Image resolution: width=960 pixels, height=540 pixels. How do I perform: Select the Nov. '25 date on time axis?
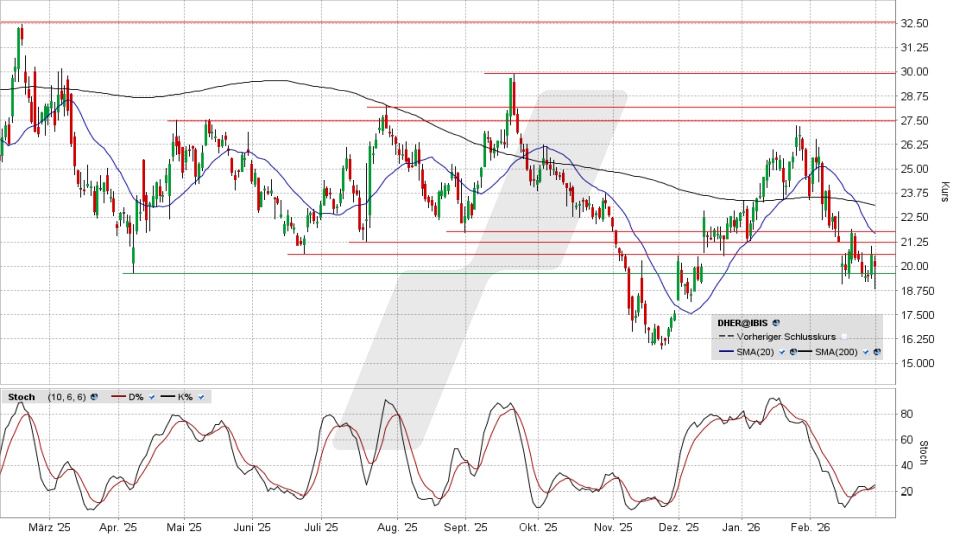pos(612,527)
